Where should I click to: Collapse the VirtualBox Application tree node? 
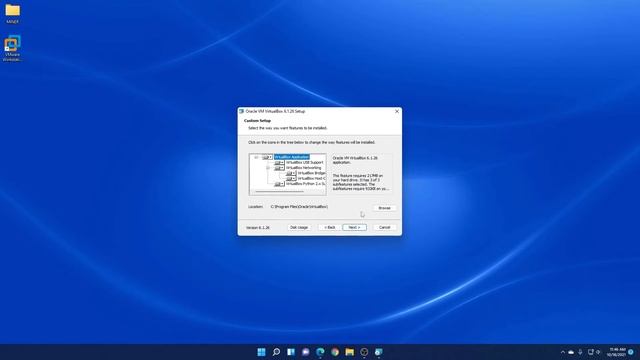(x=256, y=157)
